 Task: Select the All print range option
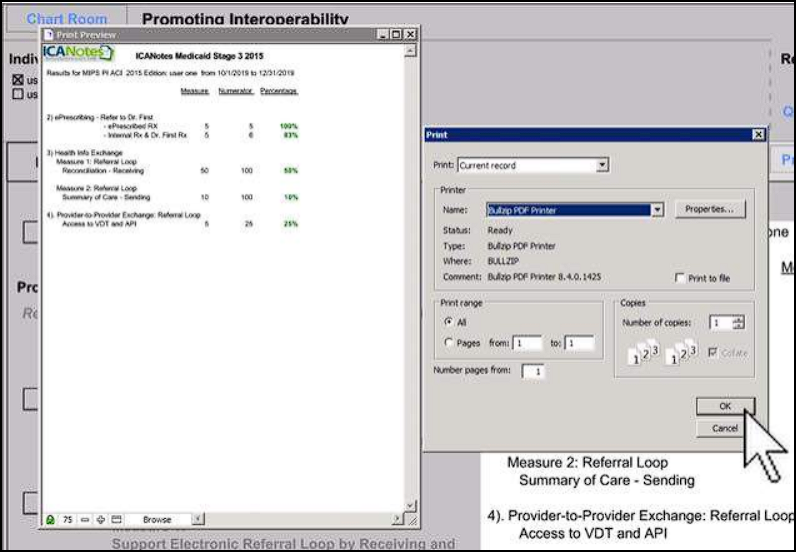coord(448,321)
